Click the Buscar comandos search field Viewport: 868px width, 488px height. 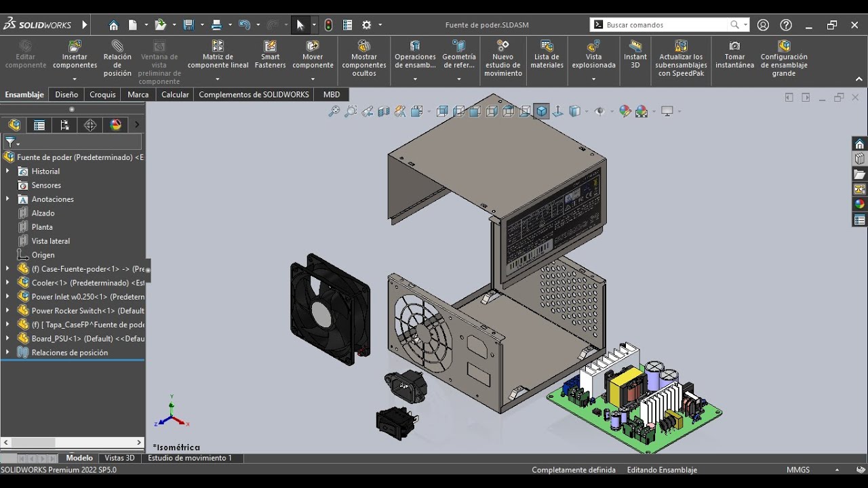coord(665,25)
